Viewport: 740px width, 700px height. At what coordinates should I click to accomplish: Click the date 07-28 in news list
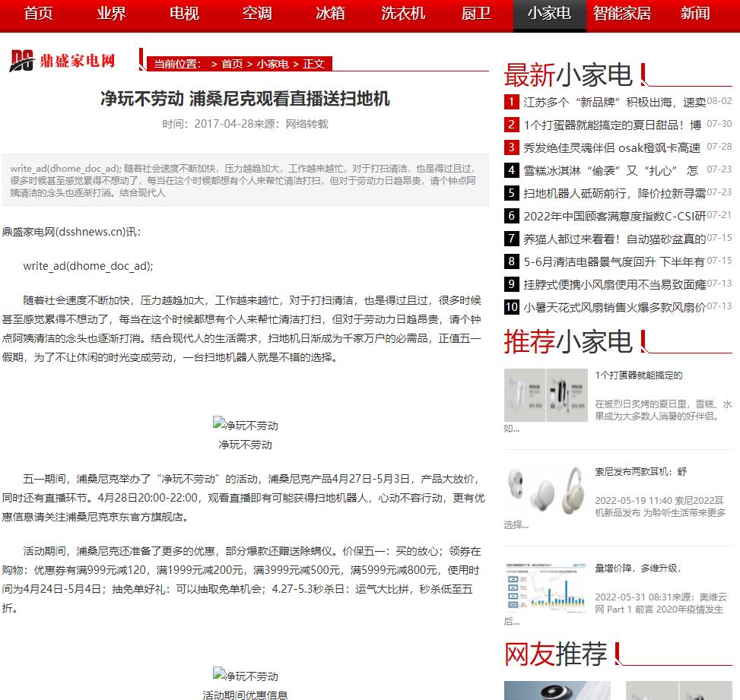pyautogui.click(x=719, y=146)
